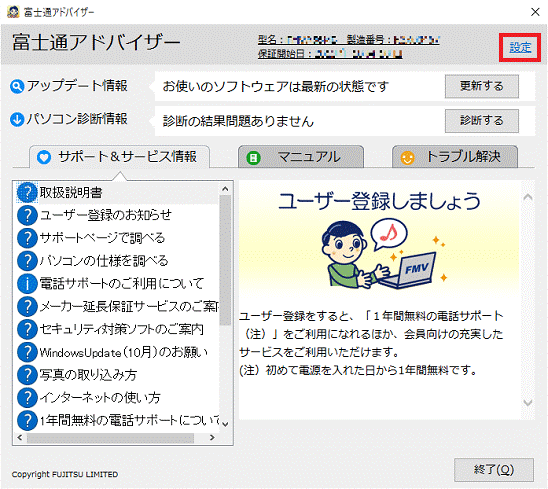Click the green book icon on manual tab
548x489 pixels.
[x=253, y=158]
